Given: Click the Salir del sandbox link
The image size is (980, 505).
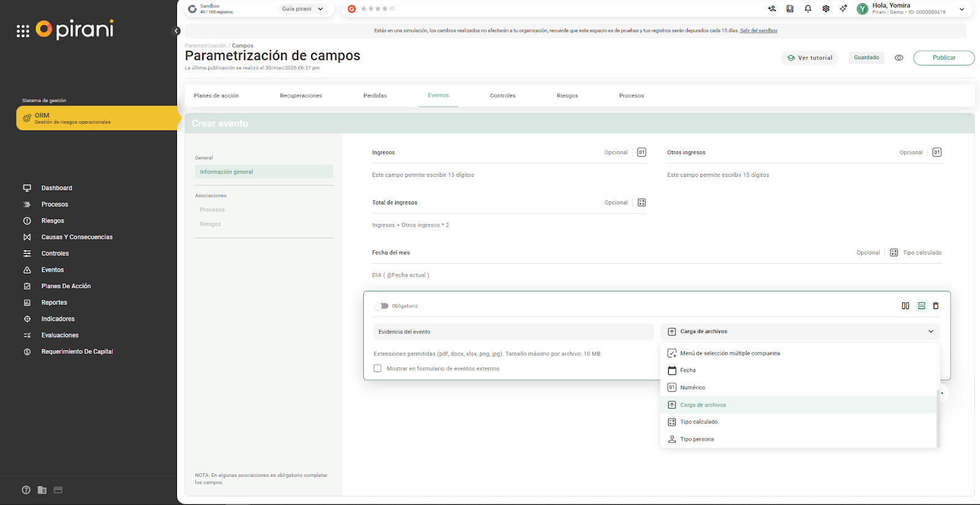Looking at the screenshot, I should 758,31.
